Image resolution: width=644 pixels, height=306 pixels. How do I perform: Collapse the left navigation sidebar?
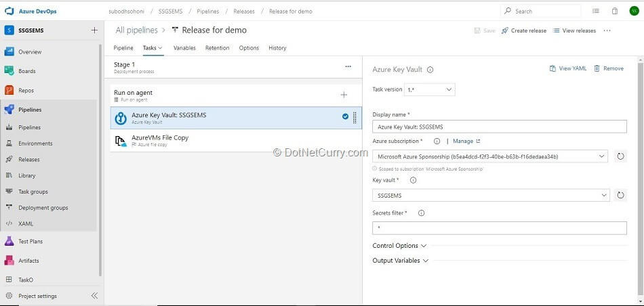[94, 296]
